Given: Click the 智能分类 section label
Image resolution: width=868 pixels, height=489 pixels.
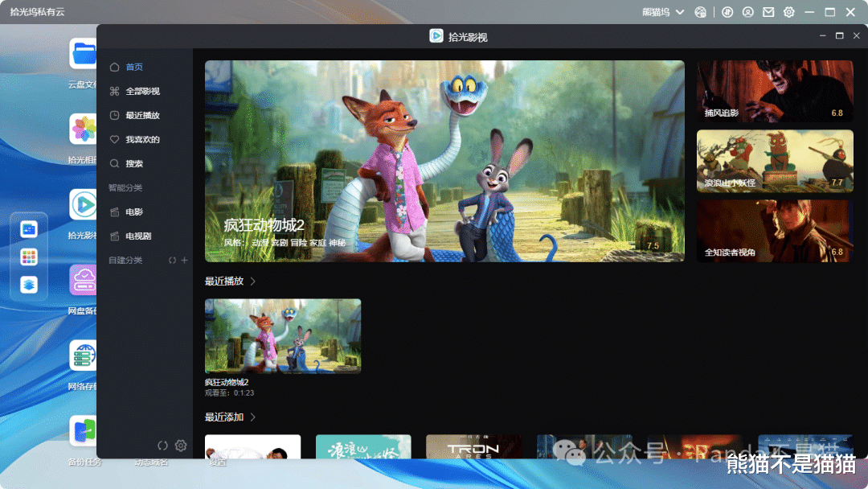Looking at the screenshot, I should pos(125,187).
